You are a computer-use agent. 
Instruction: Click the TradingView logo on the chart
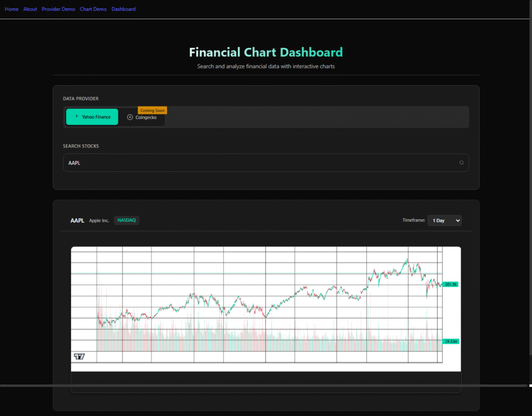[x=79, y=356]
